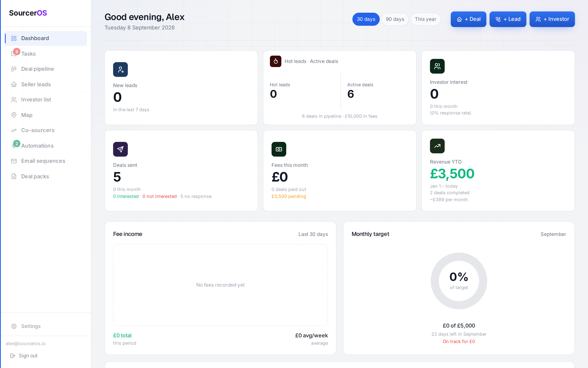
Task: Open the Dashboard grid icon
Action: point(14,38)
